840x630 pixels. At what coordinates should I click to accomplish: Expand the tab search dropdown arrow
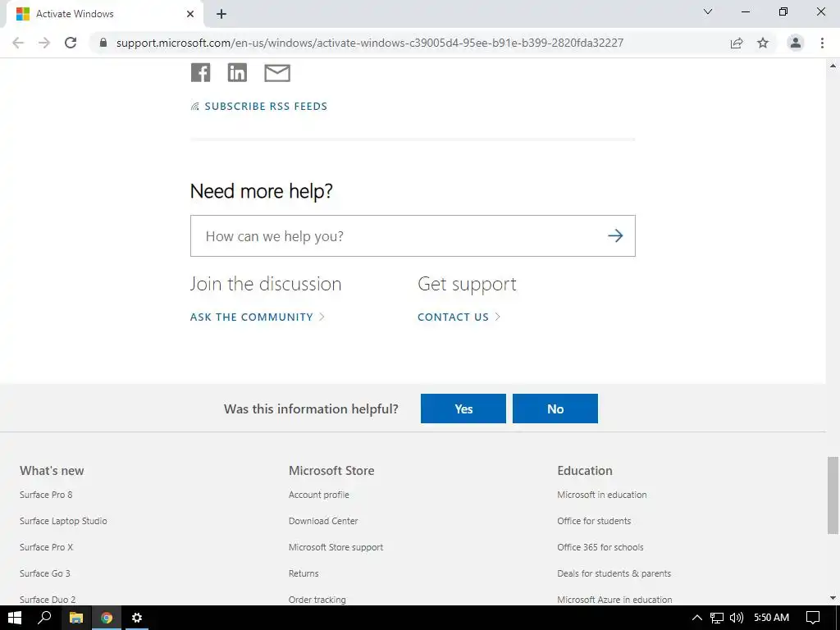point(708,11)
